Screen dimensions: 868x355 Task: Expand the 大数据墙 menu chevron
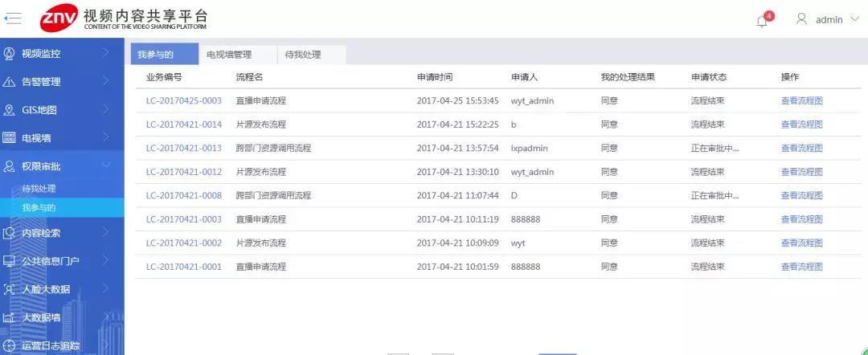[x=105, y=317]
